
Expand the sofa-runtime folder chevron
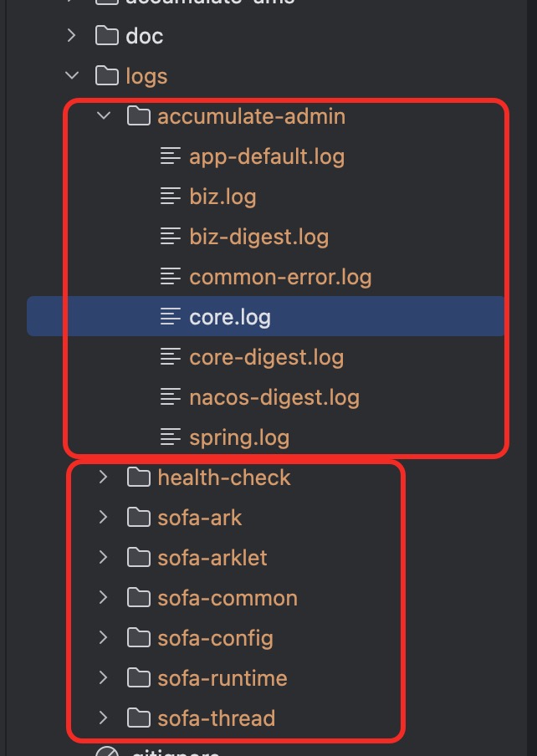click(x=104, y=678)
